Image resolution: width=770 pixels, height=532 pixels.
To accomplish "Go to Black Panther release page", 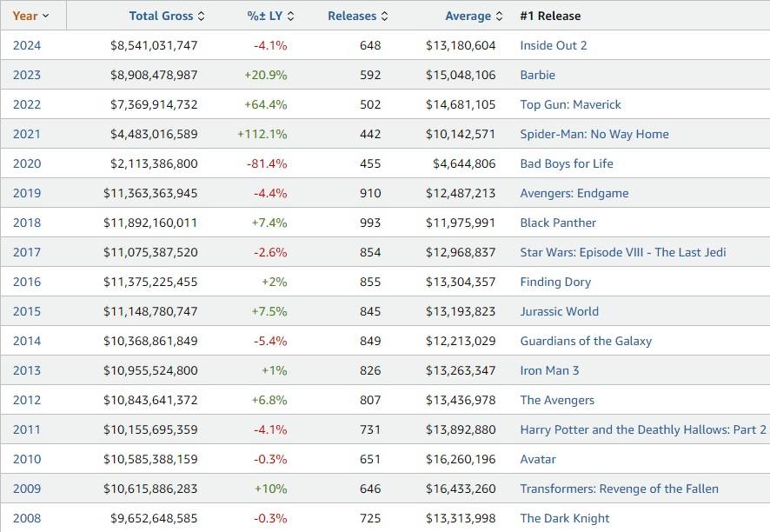I will click(558, 223).
